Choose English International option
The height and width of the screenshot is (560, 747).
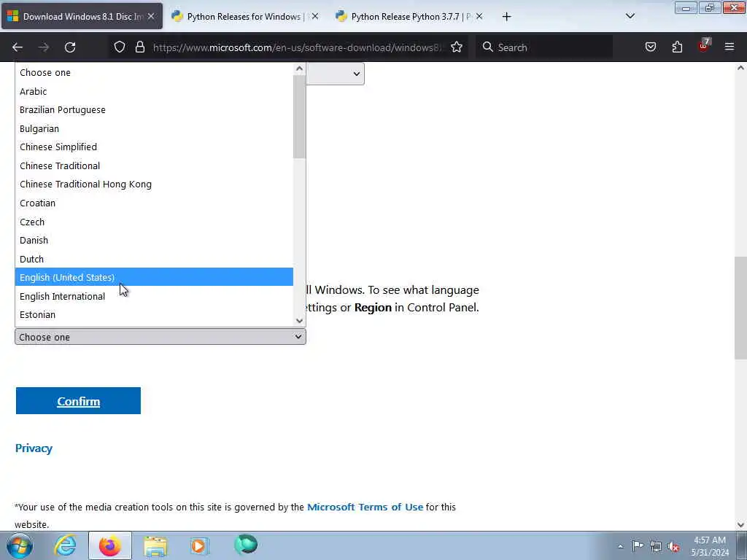tap(154, 296)
